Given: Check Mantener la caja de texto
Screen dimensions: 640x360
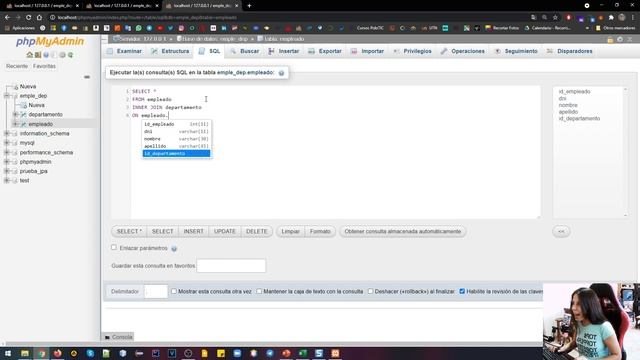Looking at the screenshot, I should pyautogui.click(x=259, y=291).
